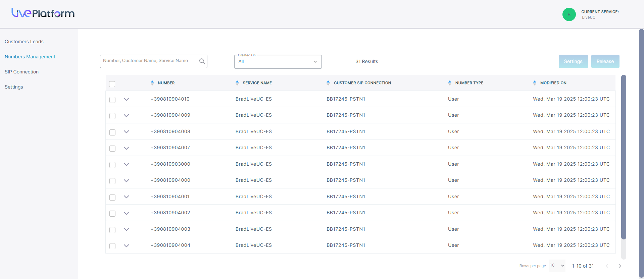
Task: Click the search magnifier icon
Action: [202, 61]
